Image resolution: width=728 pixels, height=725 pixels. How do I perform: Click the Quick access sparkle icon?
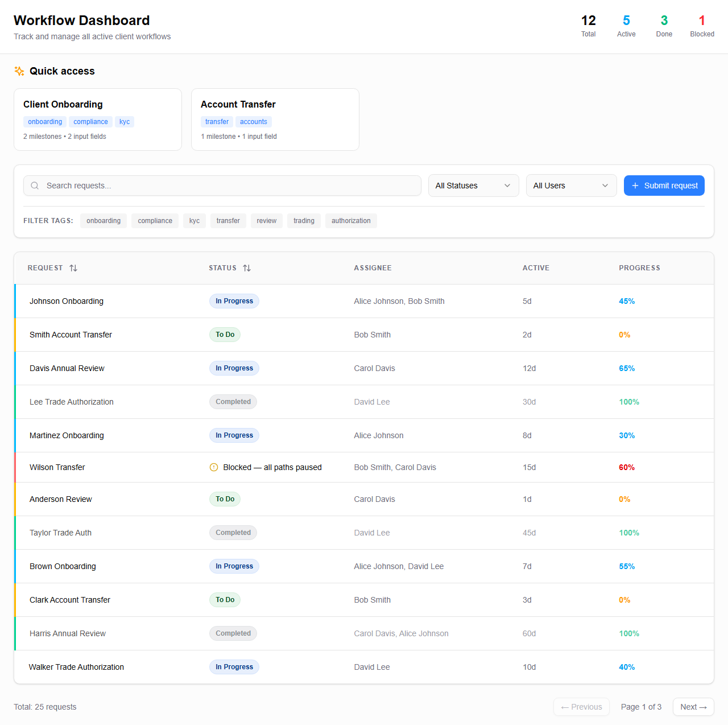pyautogui.click(x=19, y=71)
